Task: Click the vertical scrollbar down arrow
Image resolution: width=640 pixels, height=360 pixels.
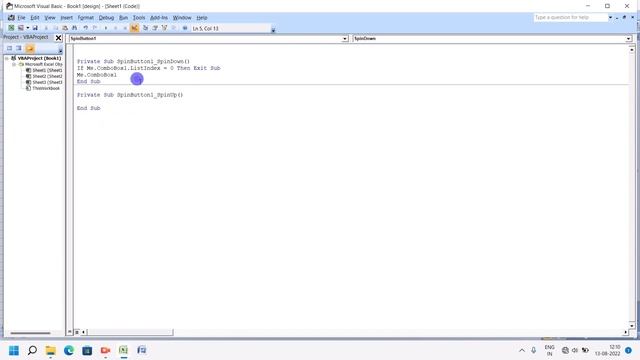Action: tap(631, 326)
